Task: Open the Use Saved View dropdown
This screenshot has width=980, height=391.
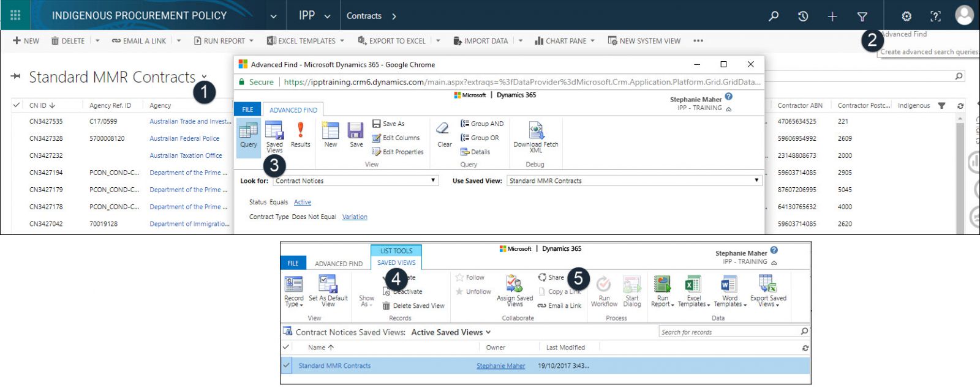Action: (634, 181)
